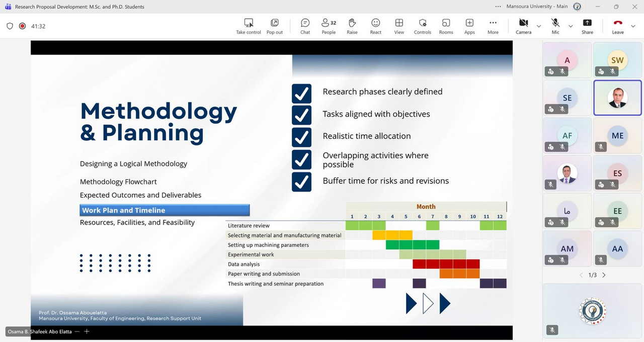This screenshot has width=644, height=342.
Task: Unmute the Mic
Action: (555, 26)
